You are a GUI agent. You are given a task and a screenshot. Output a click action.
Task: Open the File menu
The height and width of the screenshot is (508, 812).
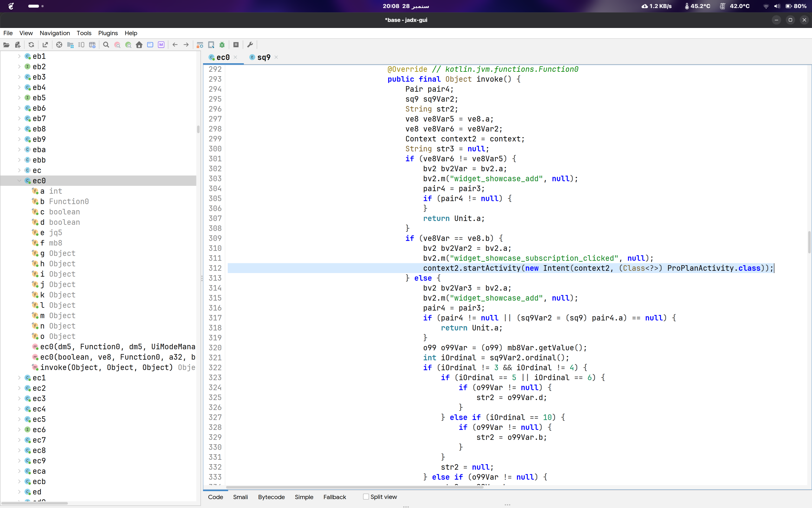(x=8, y=33)
